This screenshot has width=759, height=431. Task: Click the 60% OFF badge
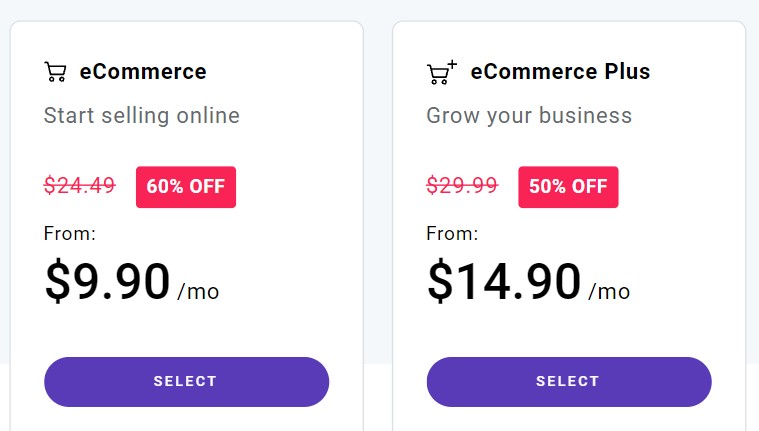click(x=186, y=187)
